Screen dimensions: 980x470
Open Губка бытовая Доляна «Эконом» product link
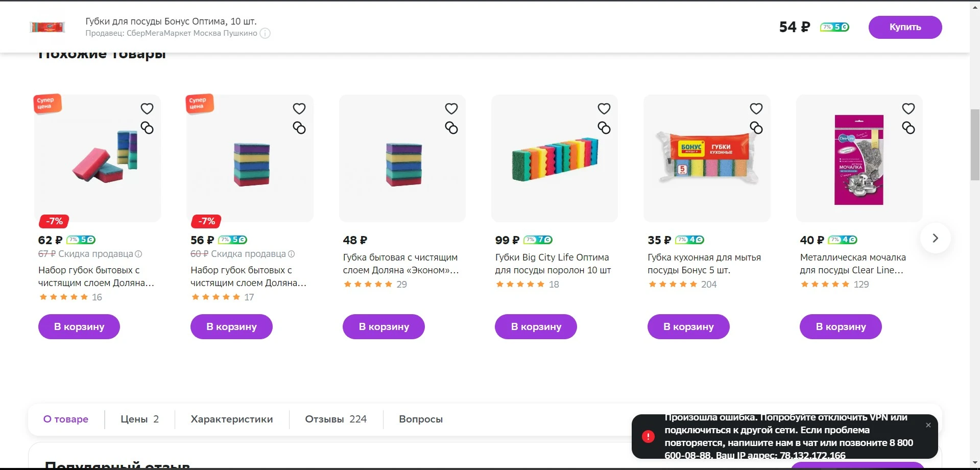(x=401, y=264)
